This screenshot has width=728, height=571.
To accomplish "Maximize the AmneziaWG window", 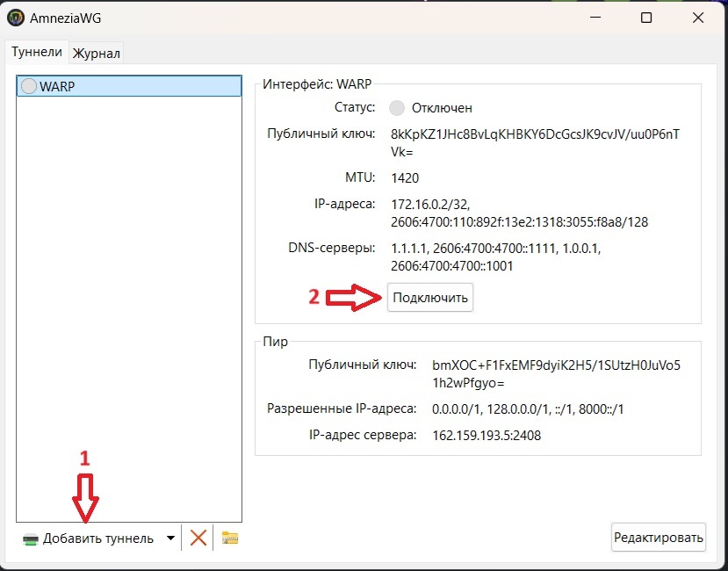I will (x=646, y=18).
